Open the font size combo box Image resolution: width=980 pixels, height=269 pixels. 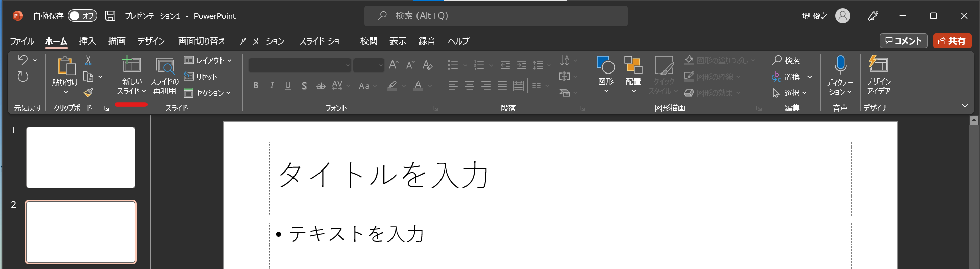coord(369,65)
